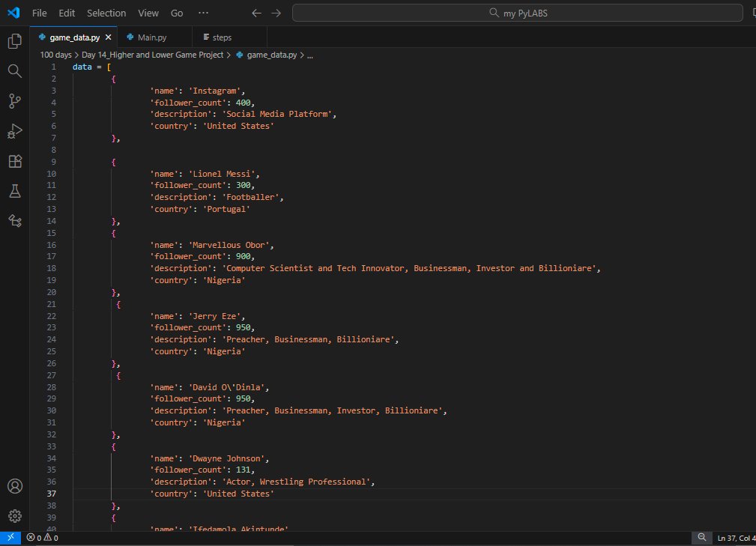The width and height of the screenshot is (756, 546).
Task: Click the closing brace on line 14
Action: [x=115, y=221]
